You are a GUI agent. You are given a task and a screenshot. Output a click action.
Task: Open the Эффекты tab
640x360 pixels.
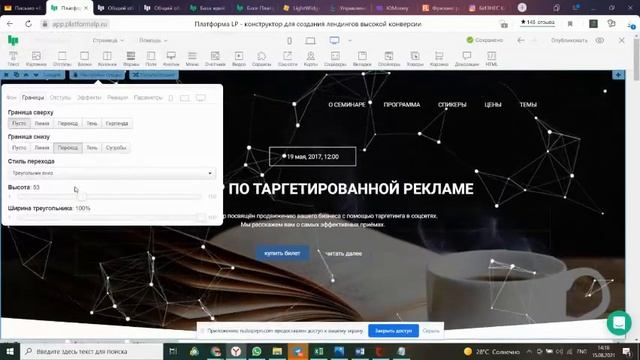click(89, 98)
